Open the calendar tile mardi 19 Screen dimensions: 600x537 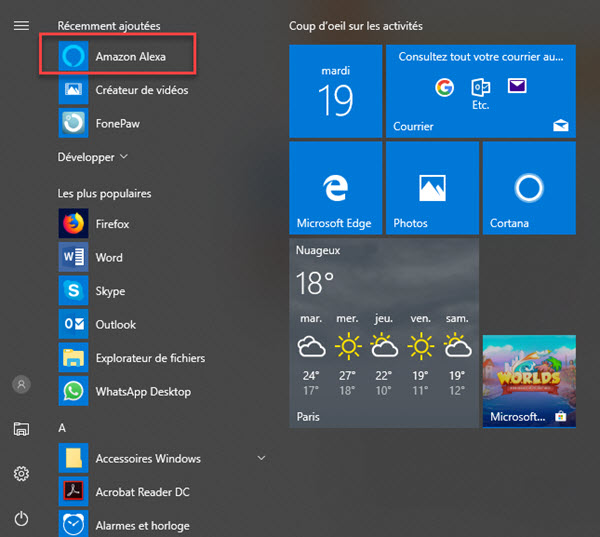336,91
